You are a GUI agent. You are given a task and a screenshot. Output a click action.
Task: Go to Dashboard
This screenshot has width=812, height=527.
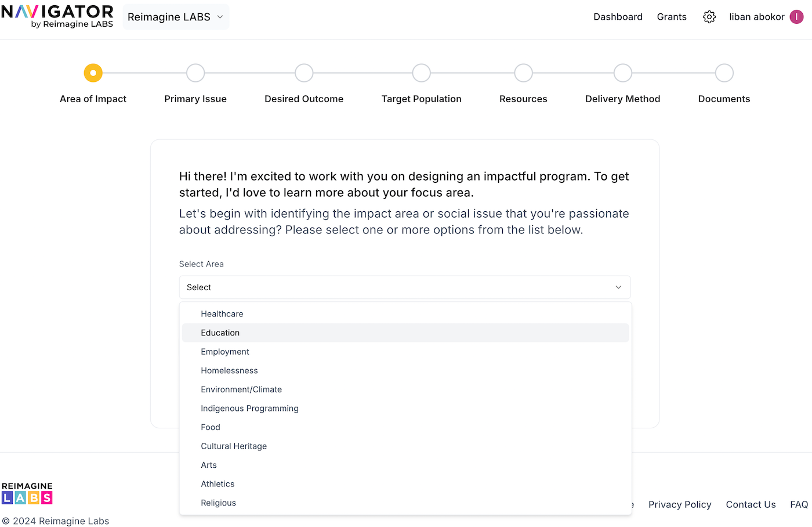pos(618,17)
